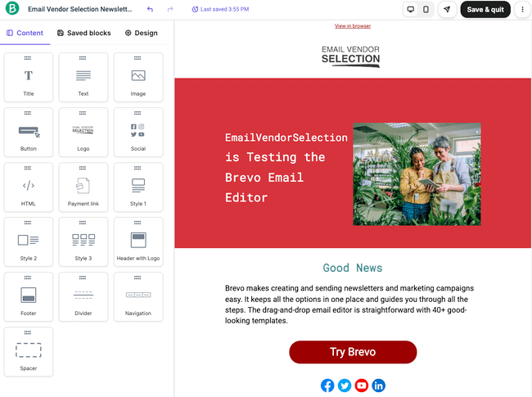Open the Saved blocks tab

[84, 33]
